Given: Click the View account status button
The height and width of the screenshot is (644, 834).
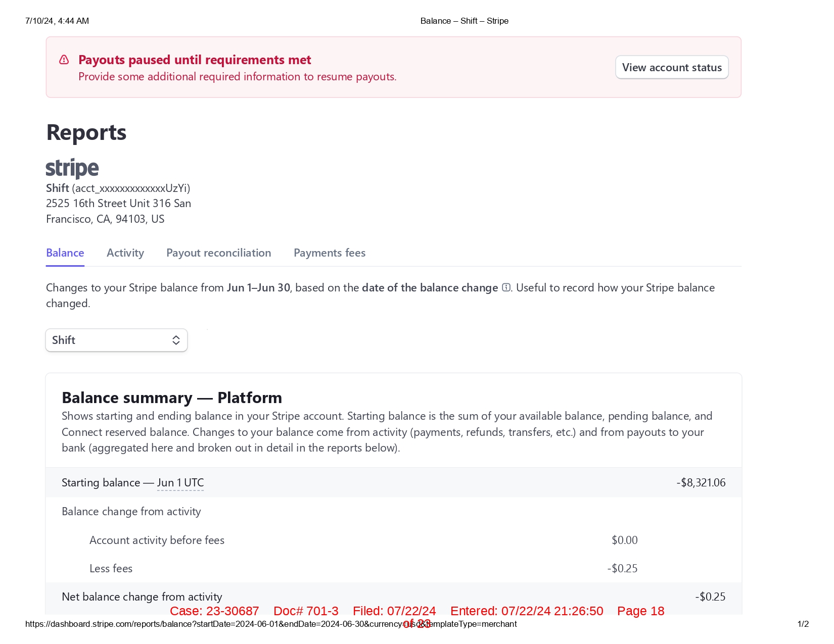Looking at the screenshot, I should click(671, 68).
